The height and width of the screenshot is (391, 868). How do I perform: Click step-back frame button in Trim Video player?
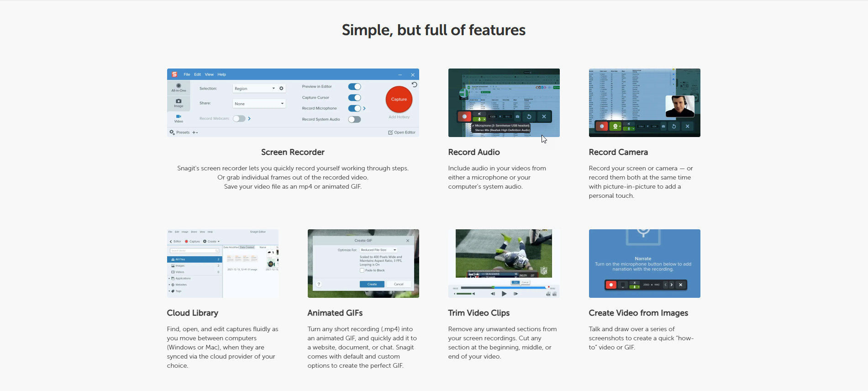pos(493,294)
